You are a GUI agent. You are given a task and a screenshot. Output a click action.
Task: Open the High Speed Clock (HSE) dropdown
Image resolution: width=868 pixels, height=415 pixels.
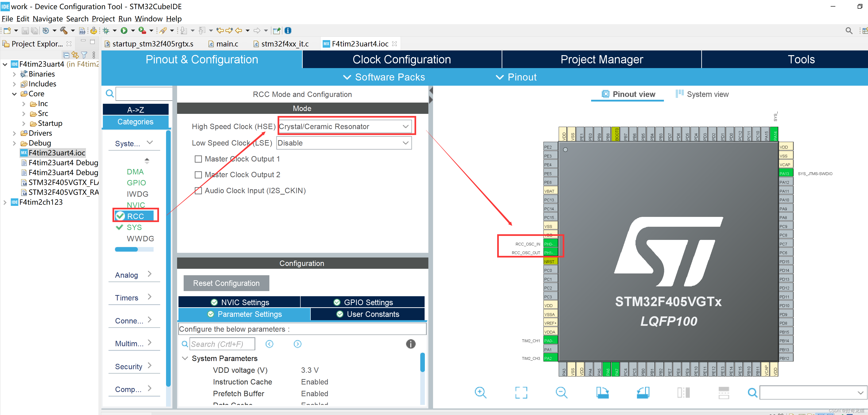(344, 127)
